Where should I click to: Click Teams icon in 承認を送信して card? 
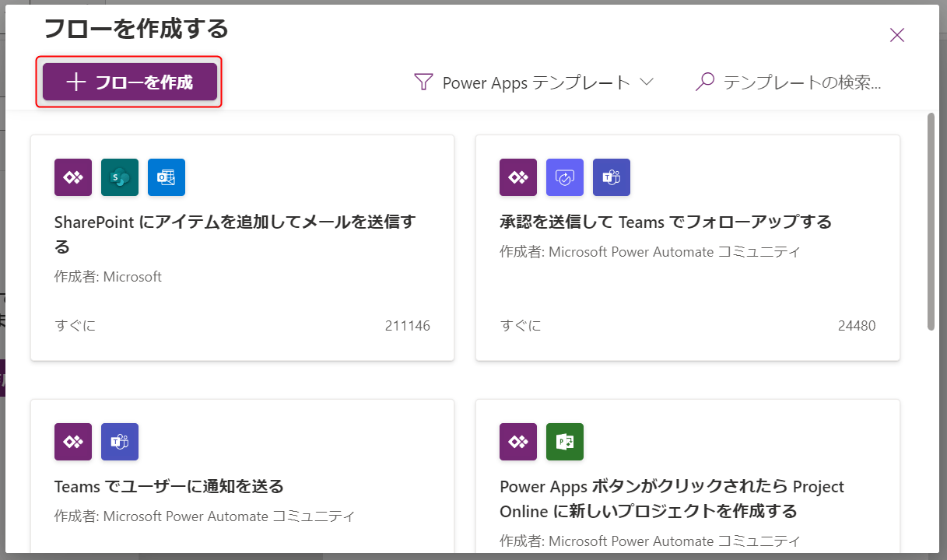[x=612, y=177]
